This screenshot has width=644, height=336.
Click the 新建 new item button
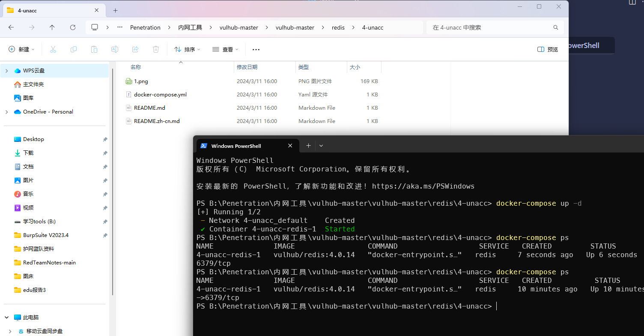coord(21,49)
